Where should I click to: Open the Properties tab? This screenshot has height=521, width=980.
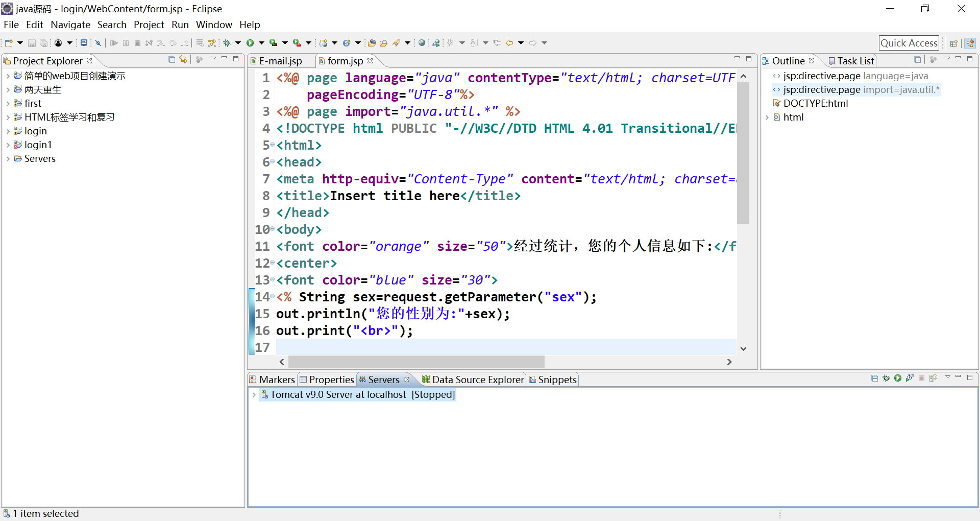pyautogui.click(x=327, y=380)
